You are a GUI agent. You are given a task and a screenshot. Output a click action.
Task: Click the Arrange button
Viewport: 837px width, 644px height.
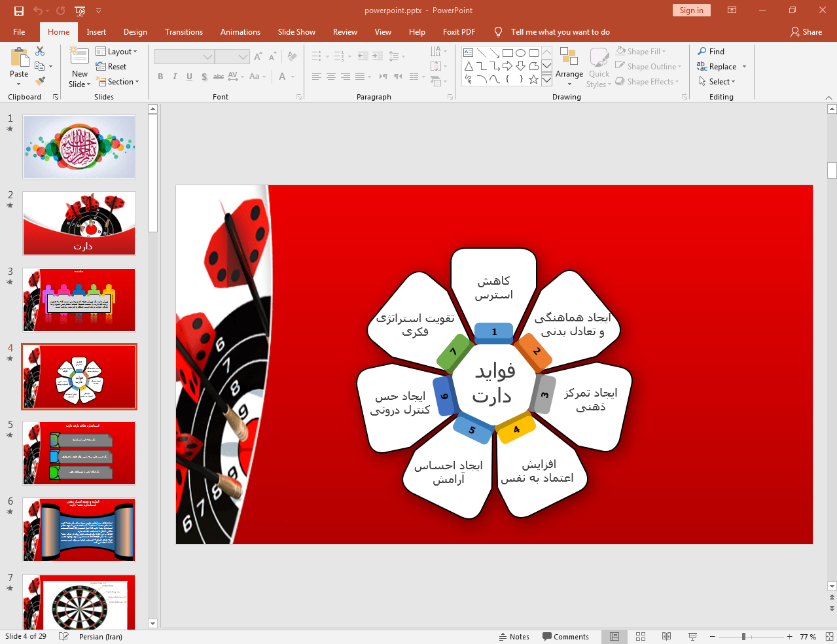pyautogui.click(x=569, y=67)
